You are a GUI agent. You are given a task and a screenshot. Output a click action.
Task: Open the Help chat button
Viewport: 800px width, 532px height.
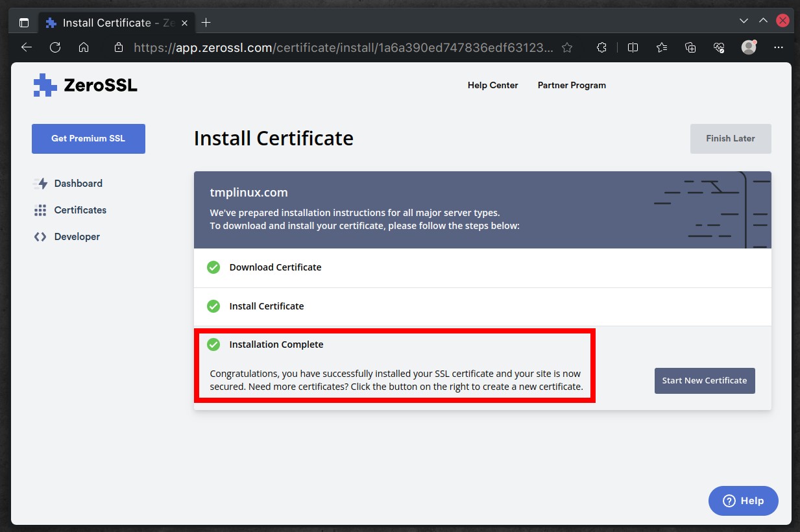[x=744, y=501]
